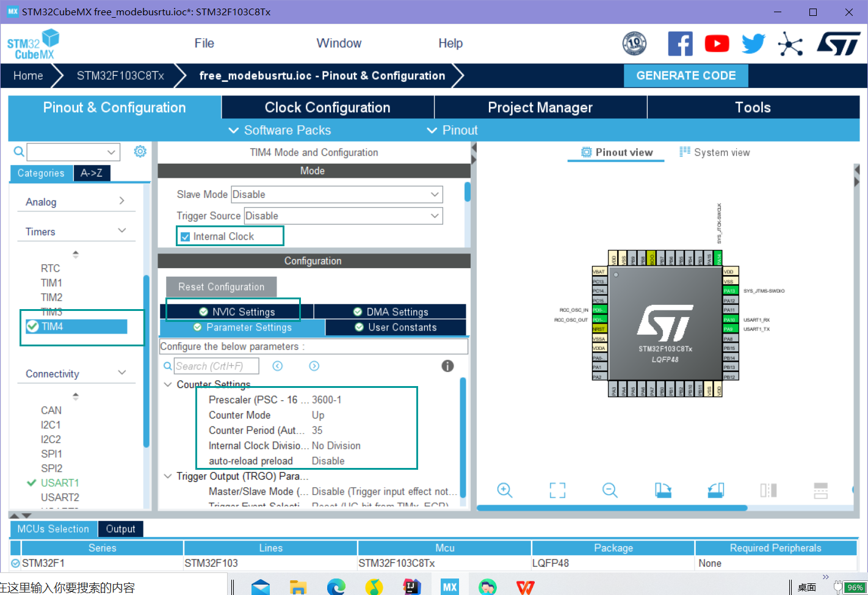Image resolution: width=868 pixels, height=595 pixels.
Task: Open the categories settings gear icon
Action: click(x=140, y=151)
